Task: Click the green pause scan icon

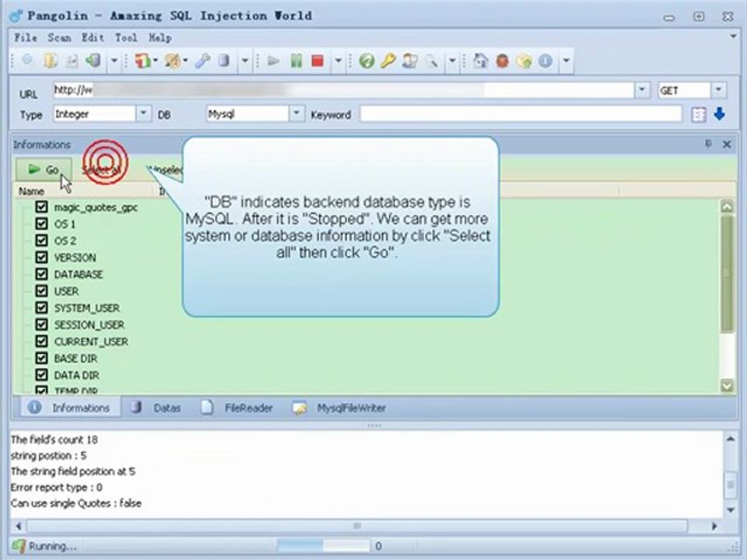Action: [296, 61]
